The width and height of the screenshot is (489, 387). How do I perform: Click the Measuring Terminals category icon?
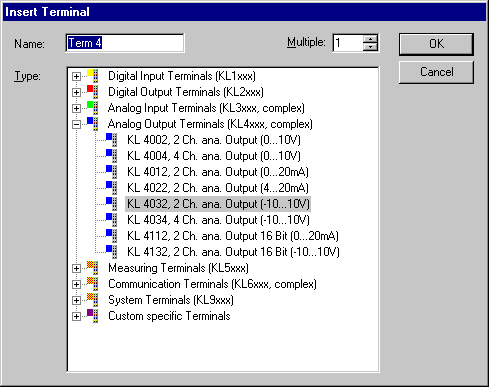[92, 268]
